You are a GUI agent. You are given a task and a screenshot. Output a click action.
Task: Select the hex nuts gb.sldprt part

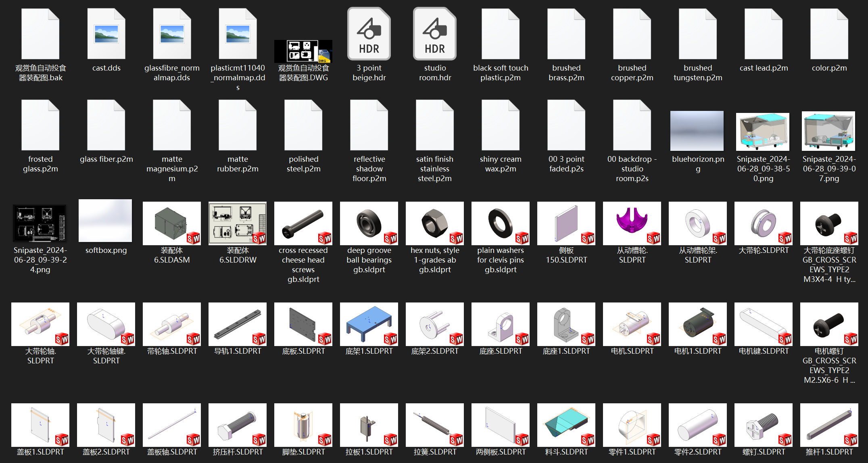[x=434, y=223]
